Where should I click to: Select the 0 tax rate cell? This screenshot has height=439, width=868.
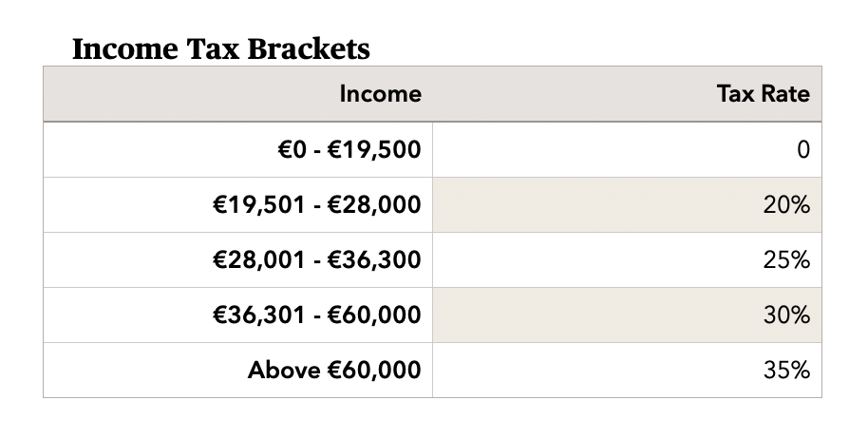802,149
